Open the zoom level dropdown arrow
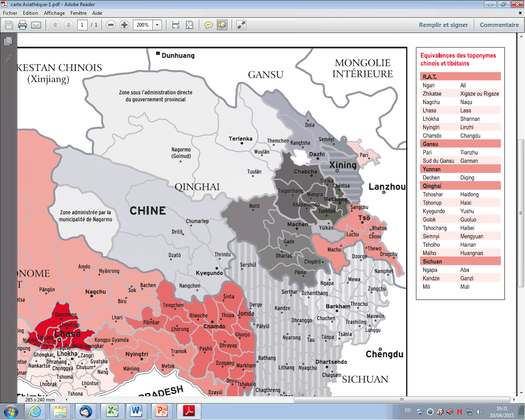This screenshot has width=525, height=420. click(157, 25)
